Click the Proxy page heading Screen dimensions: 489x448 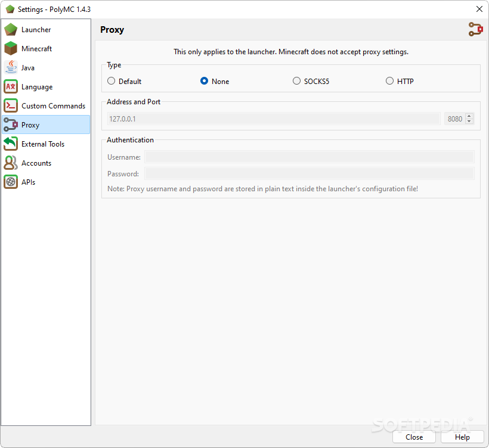click(112, 30)
